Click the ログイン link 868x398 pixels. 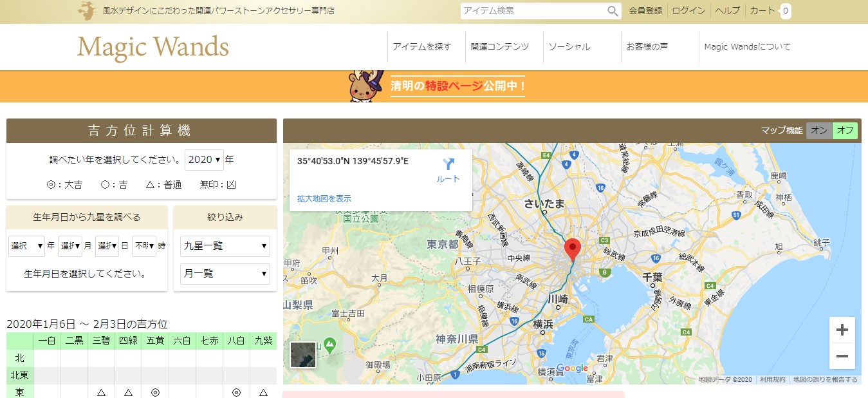pos(688,11)
